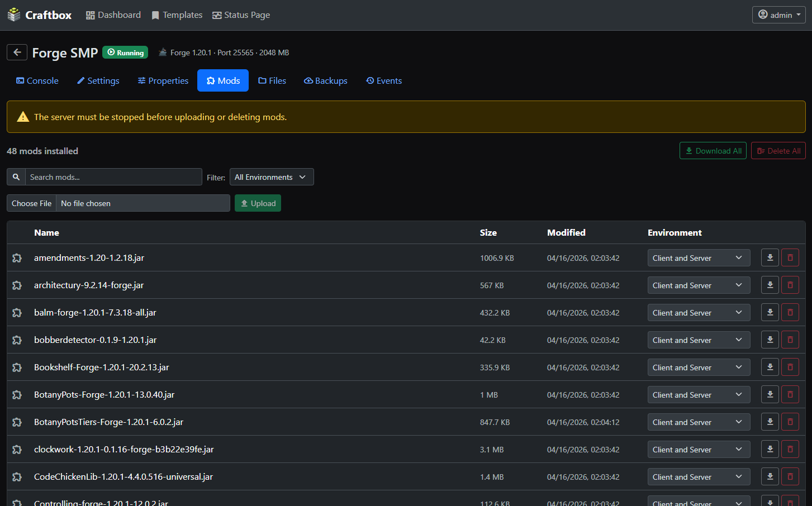Go to Dashboard in top navigation
This screenshot has width=812, height=506.
(113, 15)
